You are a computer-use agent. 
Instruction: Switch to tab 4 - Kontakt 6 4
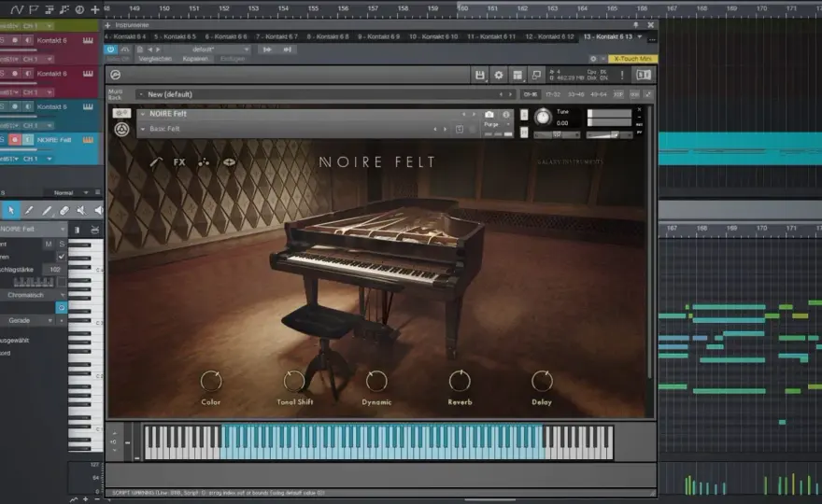point(125,36)
